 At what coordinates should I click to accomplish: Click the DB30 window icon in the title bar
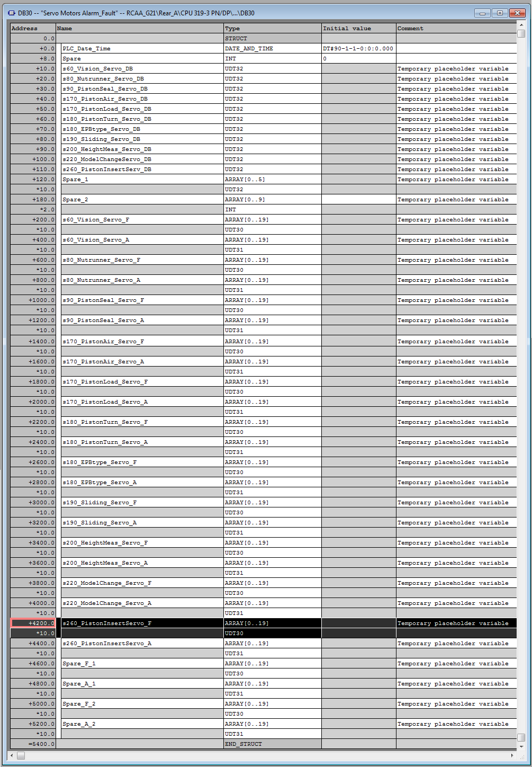tap(11, 13)
